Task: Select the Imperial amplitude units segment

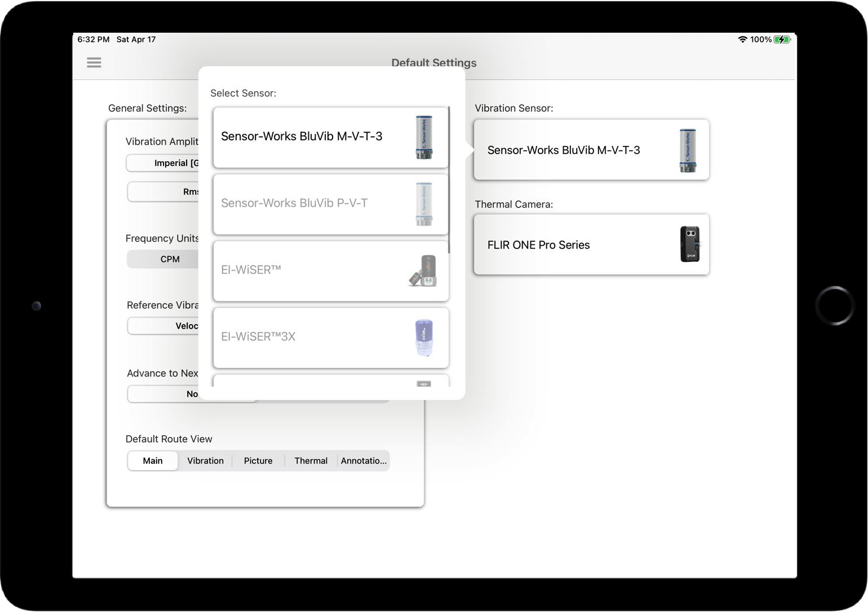Action: tap(163, 163)
